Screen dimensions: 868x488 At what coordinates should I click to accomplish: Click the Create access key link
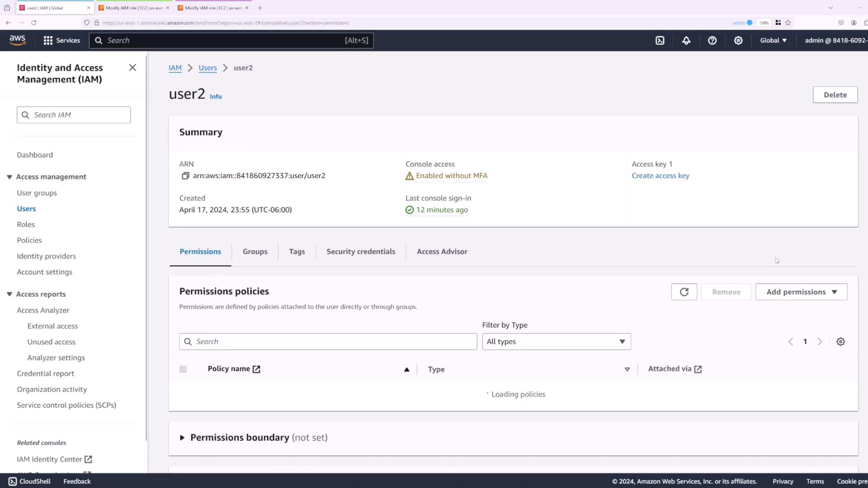pyautogui.click(x=660, y=176)
